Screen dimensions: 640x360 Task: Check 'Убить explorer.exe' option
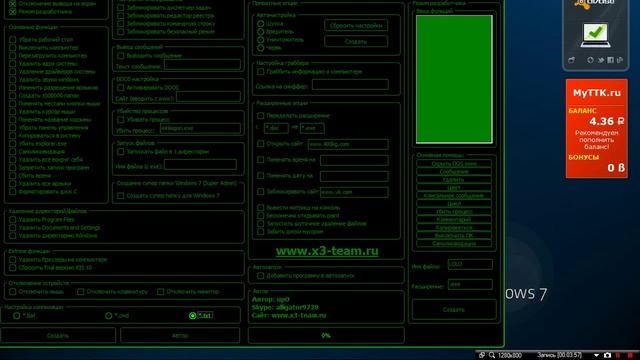13,143
